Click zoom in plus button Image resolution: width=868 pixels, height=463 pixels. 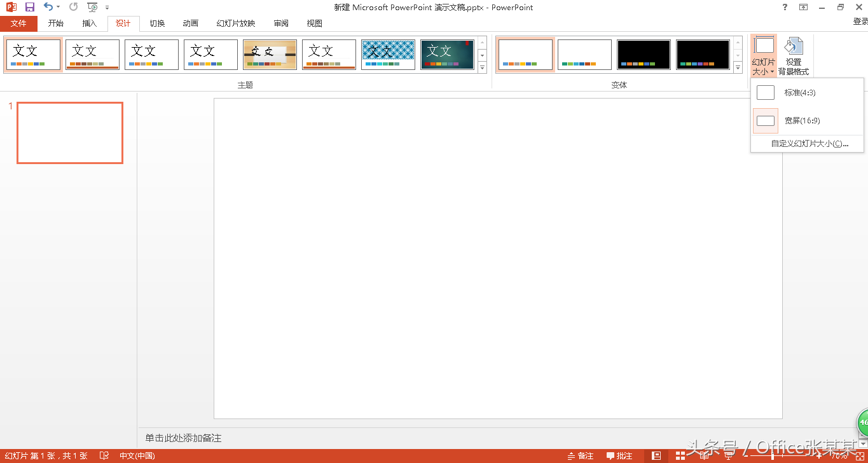click(x=818, y=455)
